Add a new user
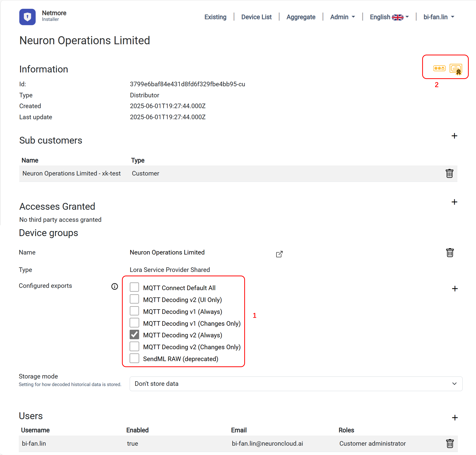476x455 pixels. (455, 418)
